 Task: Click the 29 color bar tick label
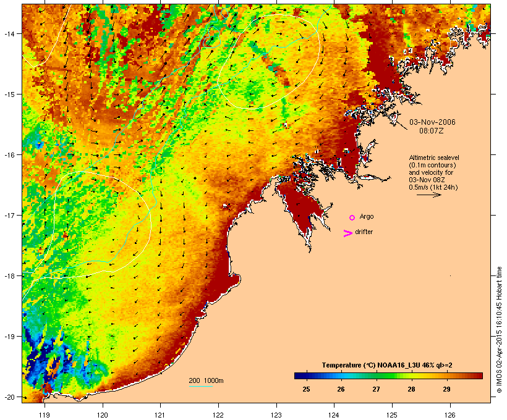coord(446,389)
